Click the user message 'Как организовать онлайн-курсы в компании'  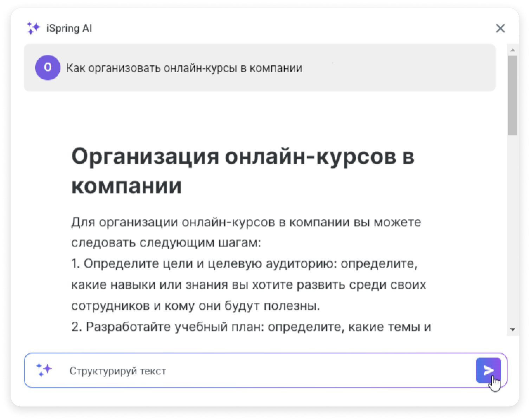point(184,68)
